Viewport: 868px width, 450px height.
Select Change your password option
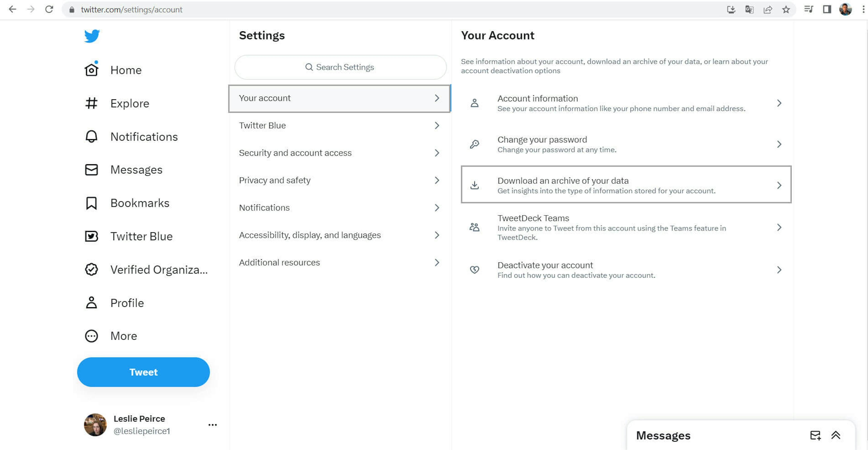click(626, 144)
